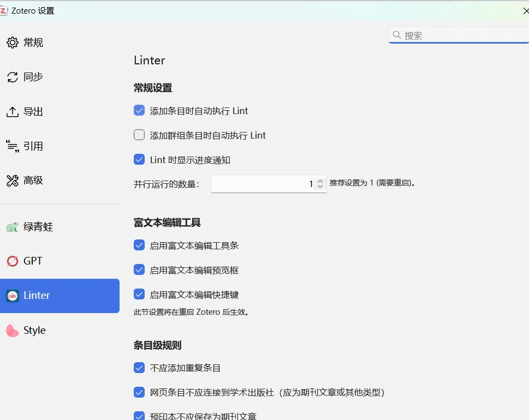Click the Linter page title
This screenshot has width=529, height=420.
[x=150, y=61]
